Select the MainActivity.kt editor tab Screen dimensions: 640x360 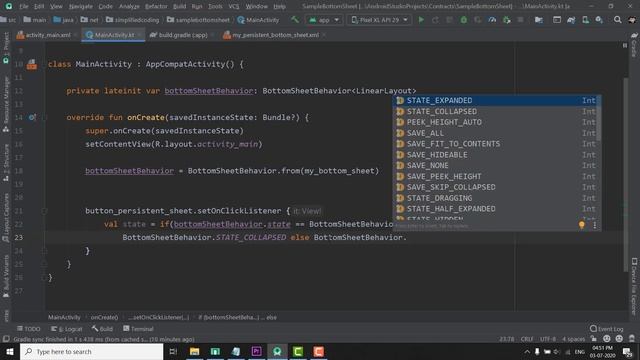point(113,35)
